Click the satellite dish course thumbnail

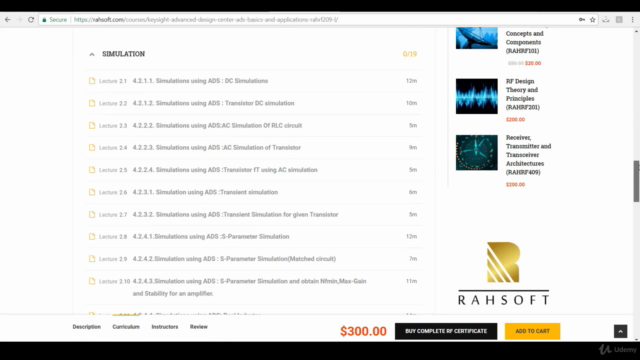(x=477, y=38)
